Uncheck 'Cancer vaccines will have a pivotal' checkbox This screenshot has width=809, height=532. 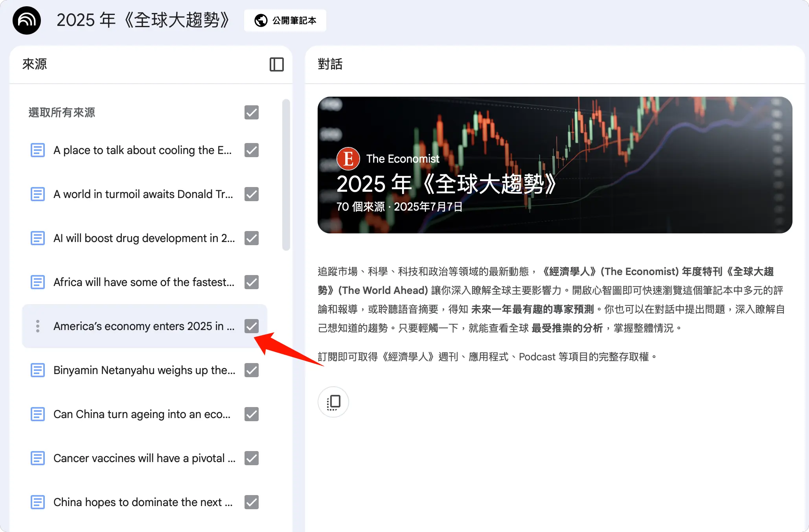click(252, 458)
